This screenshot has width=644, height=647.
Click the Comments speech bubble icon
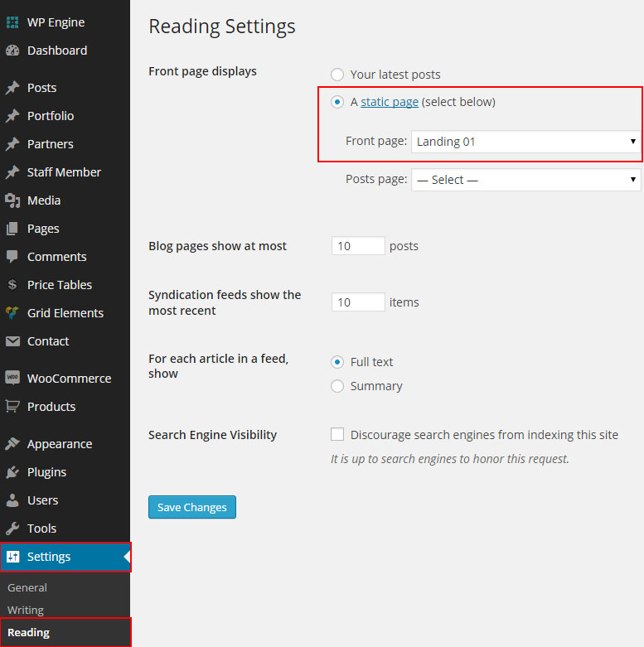click(x=12, y=257)
